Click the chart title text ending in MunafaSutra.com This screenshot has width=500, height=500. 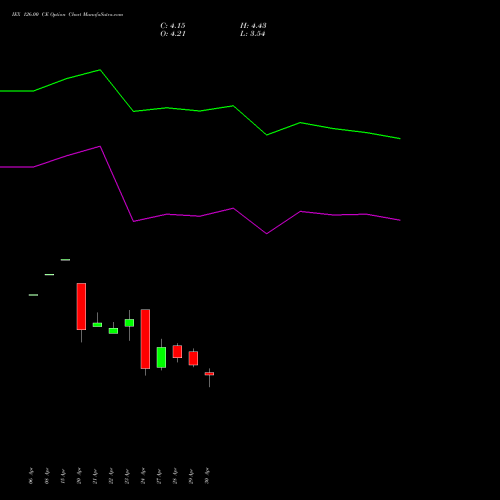67,15
